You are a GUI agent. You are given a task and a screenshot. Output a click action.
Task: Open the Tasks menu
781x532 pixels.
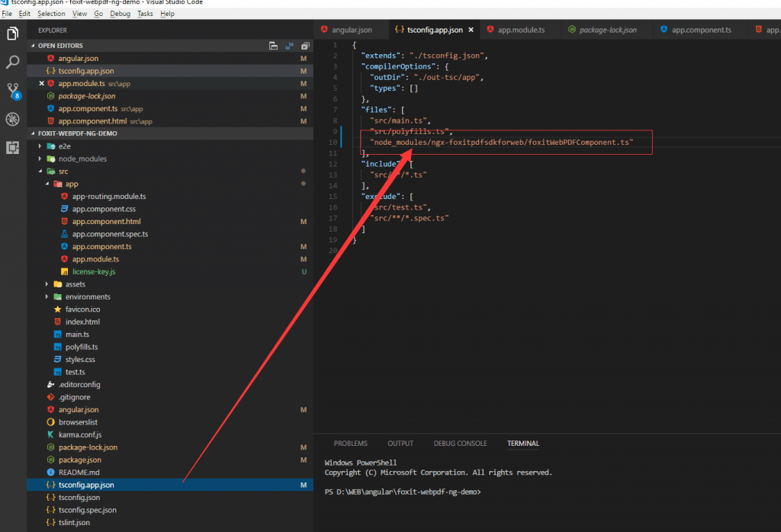click(145, 14)
